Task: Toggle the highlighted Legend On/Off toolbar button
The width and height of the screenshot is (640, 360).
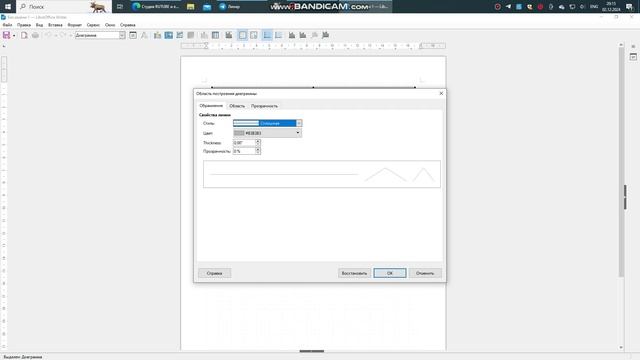Action: point(242,36)
